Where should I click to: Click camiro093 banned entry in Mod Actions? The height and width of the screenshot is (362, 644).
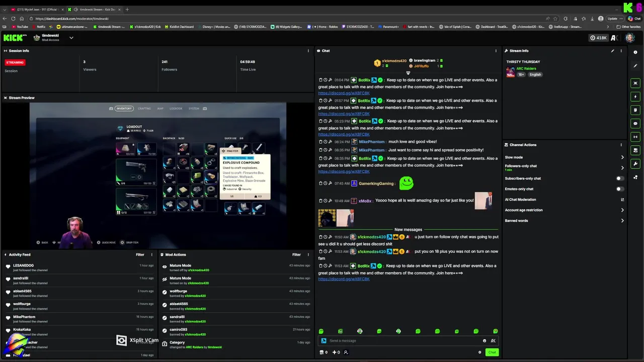tap(236, 332)
